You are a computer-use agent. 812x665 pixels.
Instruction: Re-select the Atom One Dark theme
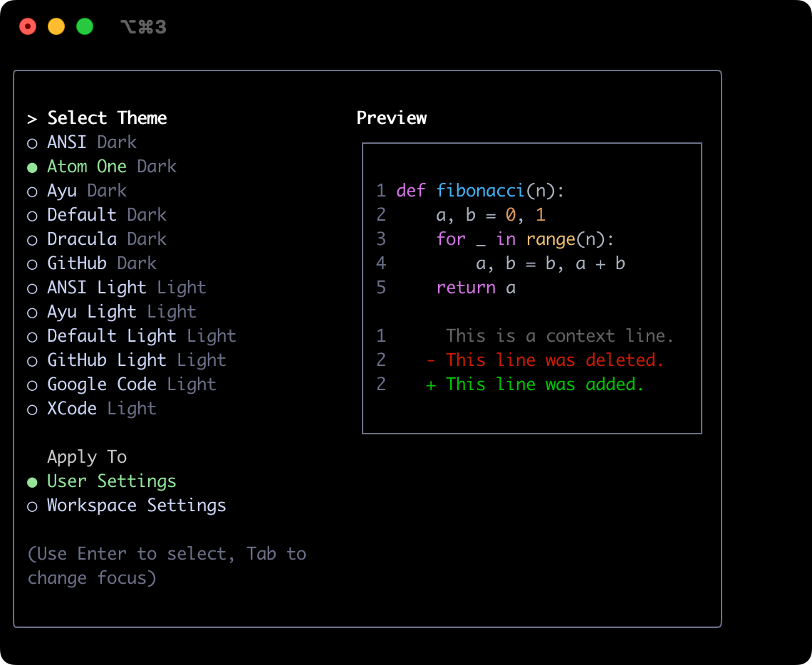point(85,166)
